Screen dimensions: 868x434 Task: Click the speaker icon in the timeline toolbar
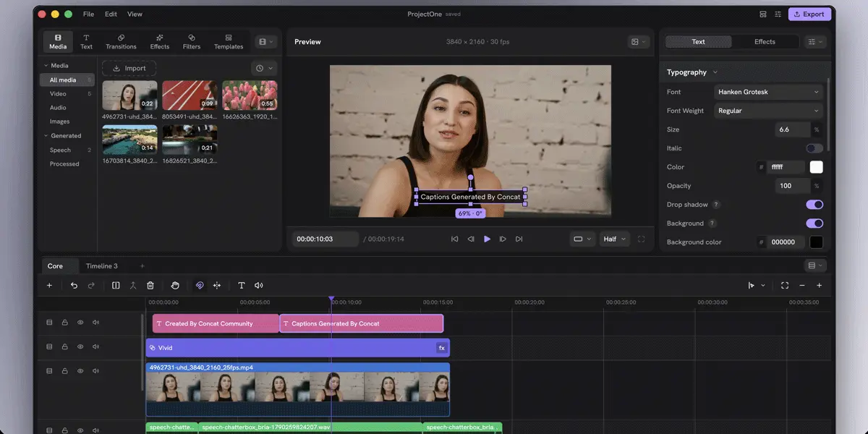(259, 286)
